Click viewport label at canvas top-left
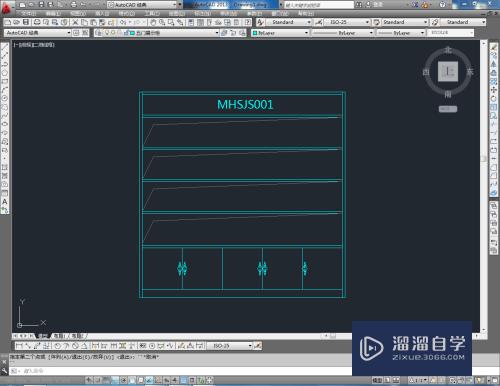 click(x=34, y=45)
